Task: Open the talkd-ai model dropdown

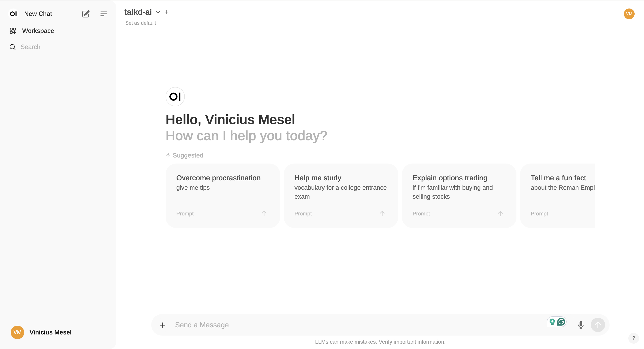Action: [158, 12]
